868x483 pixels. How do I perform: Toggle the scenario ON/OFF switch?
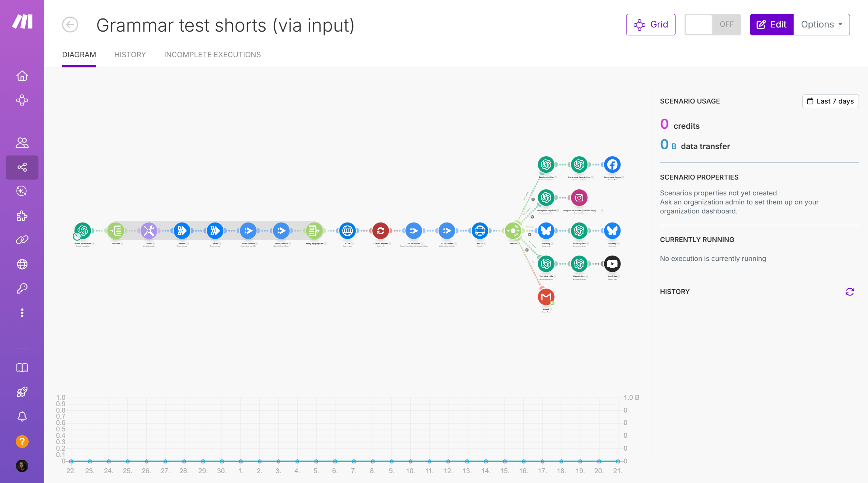(x=712, y=24)
